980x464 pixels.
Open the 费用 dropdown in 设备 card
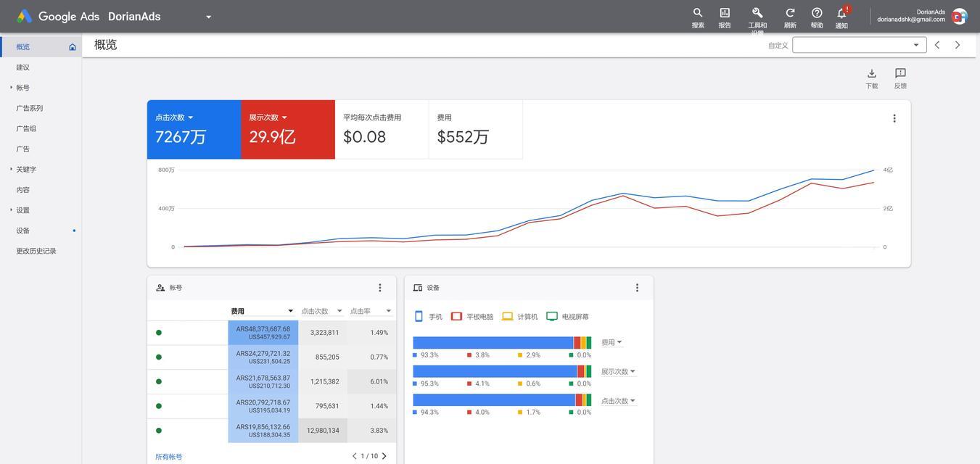tap(612, 342)
